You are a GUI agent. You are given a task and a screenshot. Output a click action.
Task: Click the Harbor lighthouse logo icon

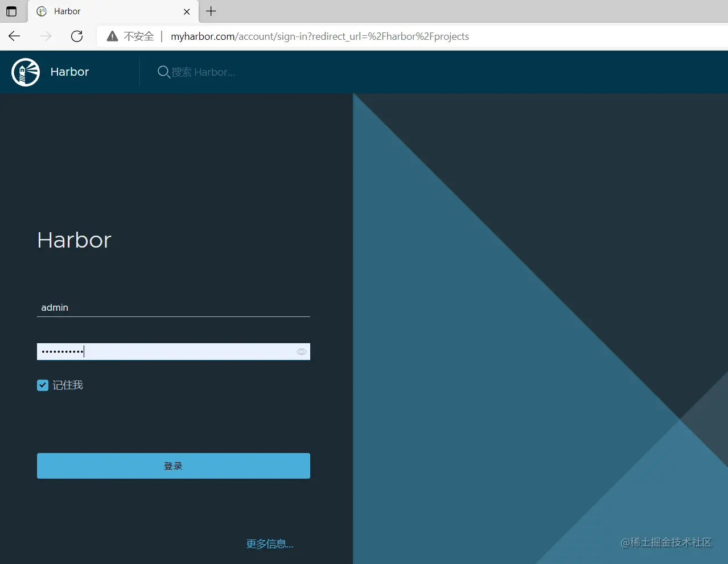(26, 72)
